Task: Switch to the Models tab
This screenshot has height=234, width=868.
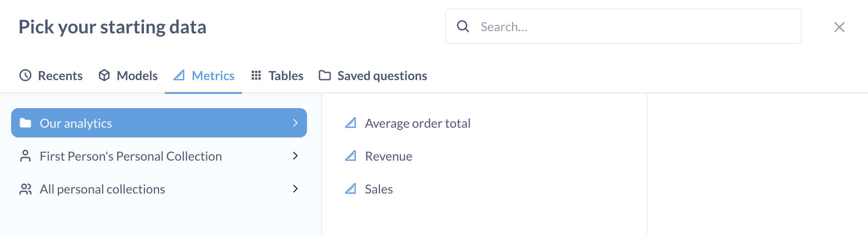Action: point(137,76)
